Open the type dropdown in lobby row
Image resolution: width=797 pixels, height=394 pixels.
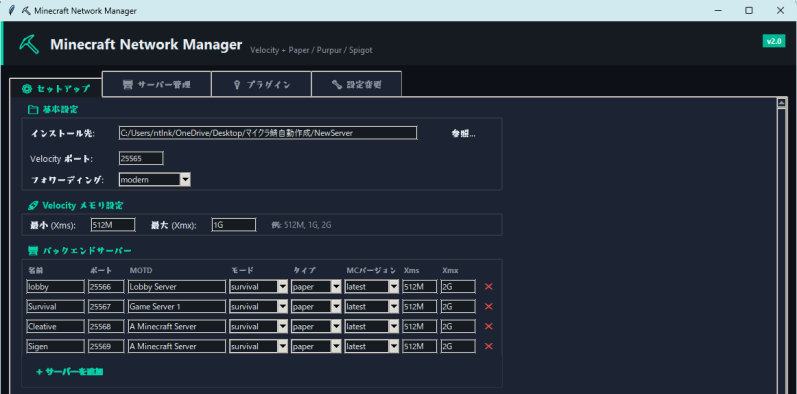pos(336,287)
